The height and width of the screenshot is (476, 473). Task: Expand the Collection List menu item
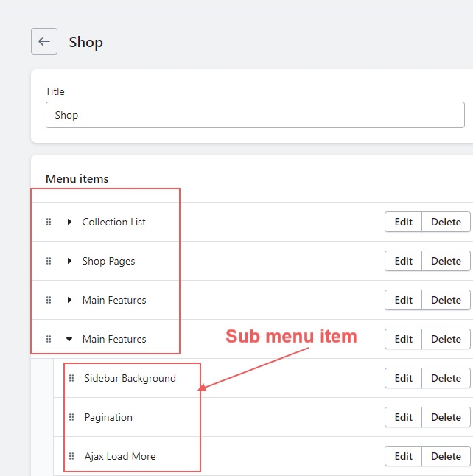pyautogui.click(x=69, y=222)
